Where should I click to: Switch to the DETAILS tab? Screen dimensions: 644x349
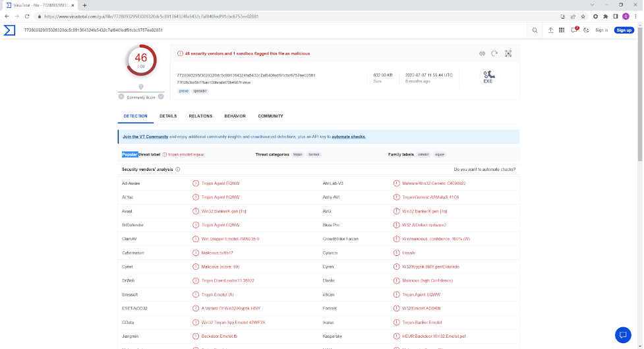[168, 116]
